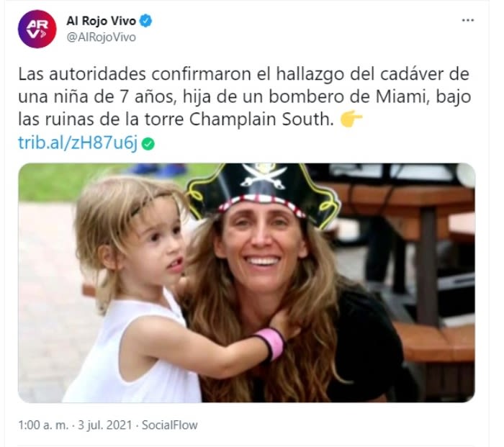The width and height of the screenshot is (504, 447).
Task: Visit the @AlRojoVivo handle link
Action: (102, 37)
